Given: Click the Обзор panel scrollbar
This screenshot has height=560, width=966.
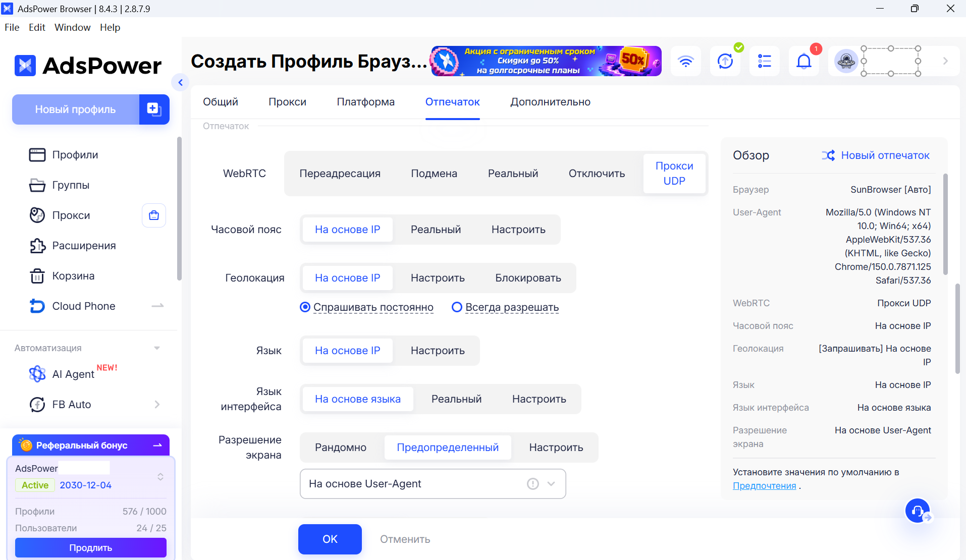Looking at the screenshot, I should [945, 224].
